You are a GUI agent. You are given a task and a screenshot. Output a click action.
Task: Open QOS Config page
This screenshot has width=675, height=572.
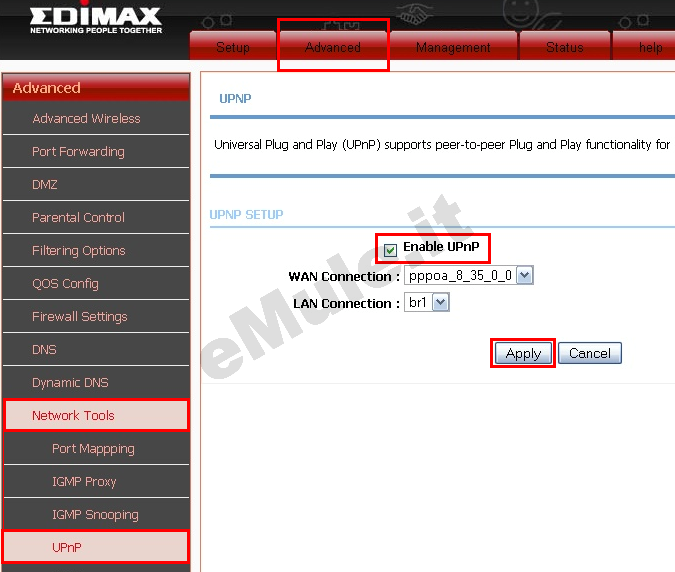point(96,284)
